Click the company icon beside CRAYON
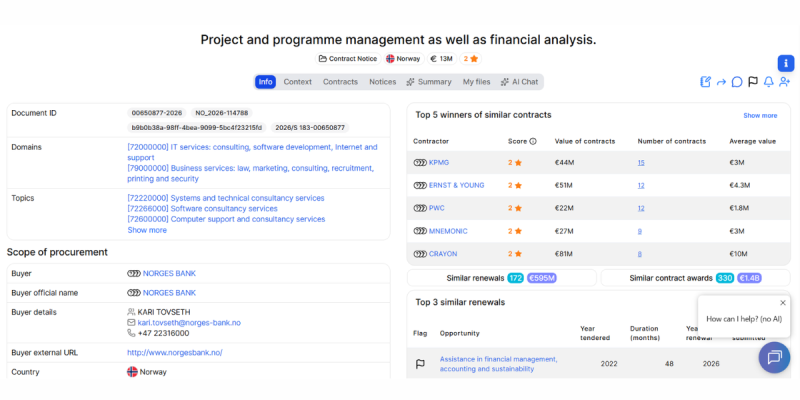Screen dimensions: 800x400 coord(420,254)
